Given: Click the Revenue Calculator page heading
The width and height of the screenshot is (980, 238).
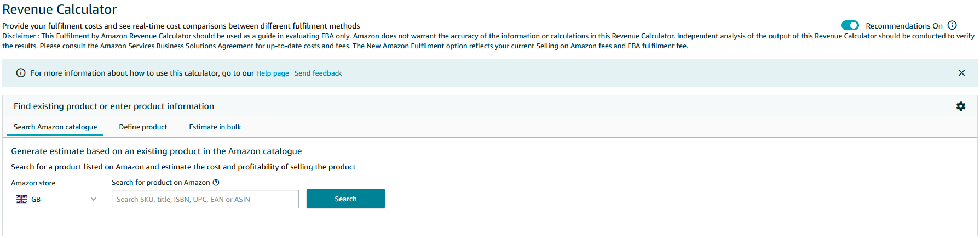Looking at the screenshot, I should [60, 9].
